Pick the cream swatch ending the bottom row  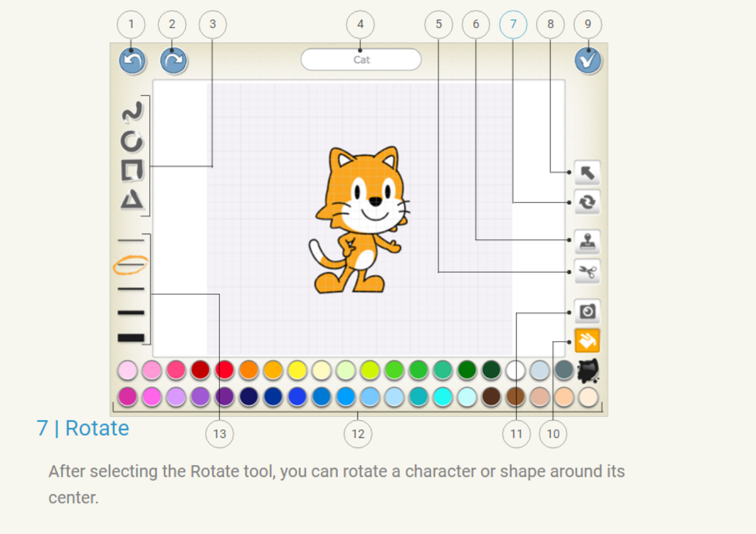click(588, 397)
